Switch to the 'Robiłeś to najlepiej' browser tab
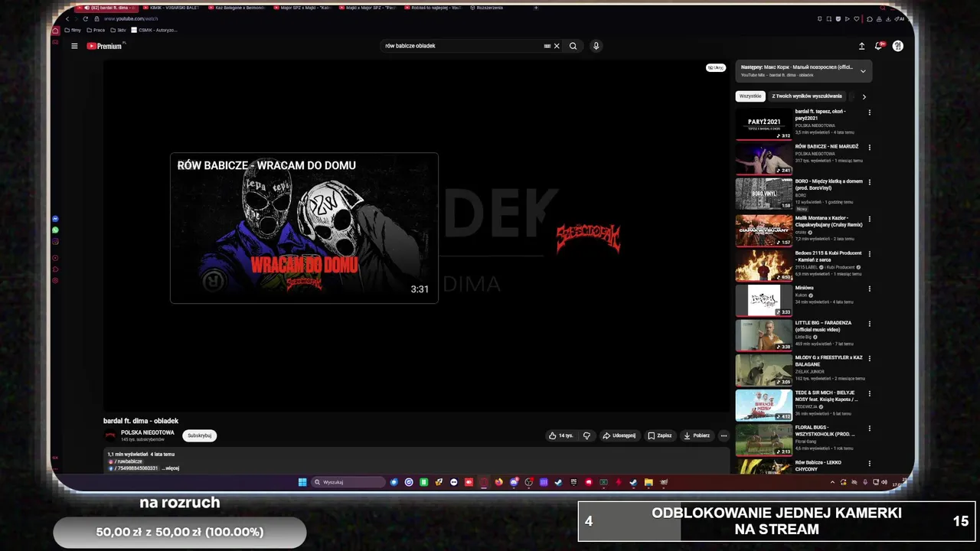 coord(435,8)
